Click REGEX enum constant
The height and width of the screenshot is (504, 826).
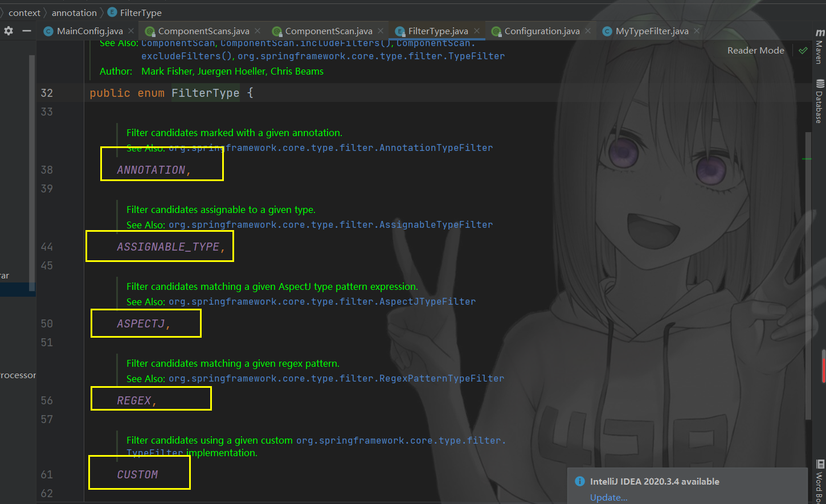134,400
